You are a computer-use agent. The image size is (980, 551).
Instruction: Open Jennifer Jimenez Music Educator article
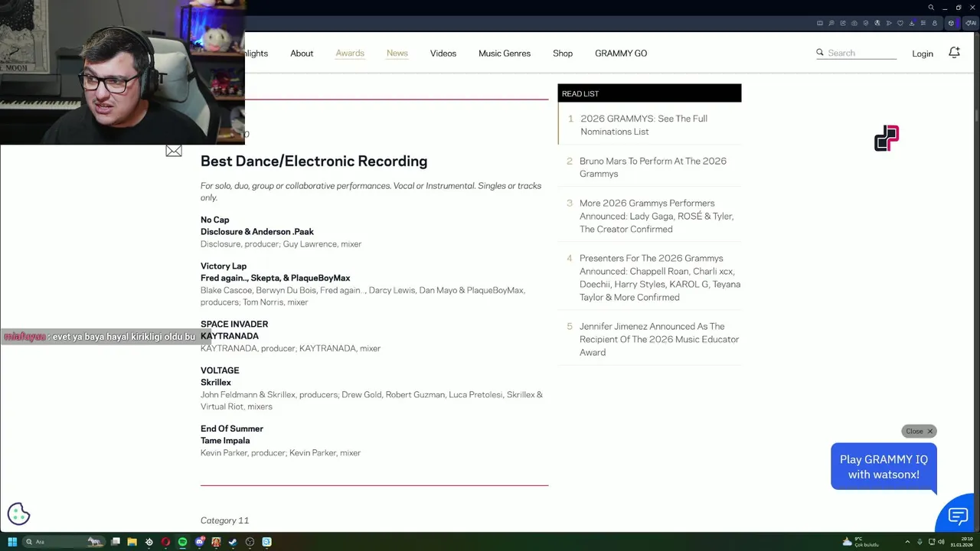pyautogui.click(x=659, y=339)
